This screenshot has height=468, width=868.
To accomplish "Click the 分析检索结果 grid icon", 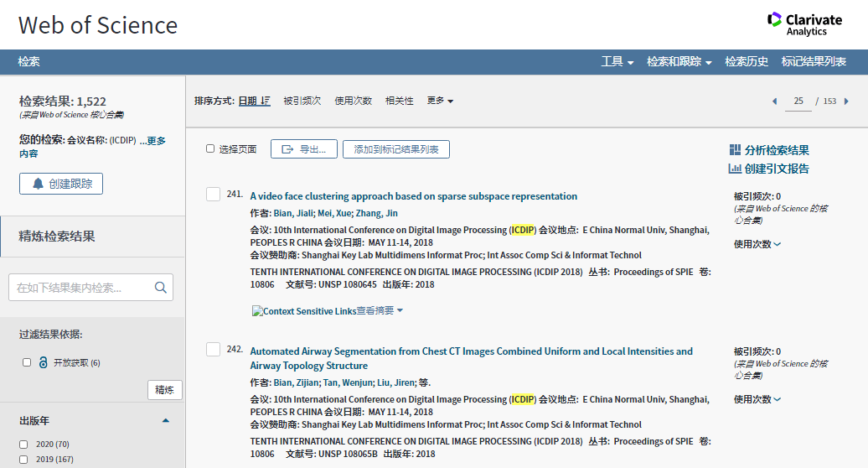I will click(735, 150).
